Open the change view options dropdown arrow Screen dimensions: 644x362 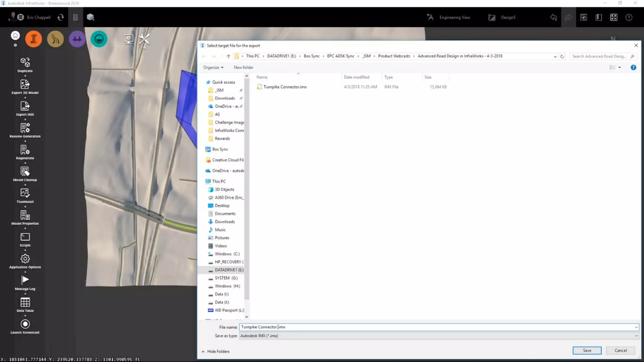[619, 67]
